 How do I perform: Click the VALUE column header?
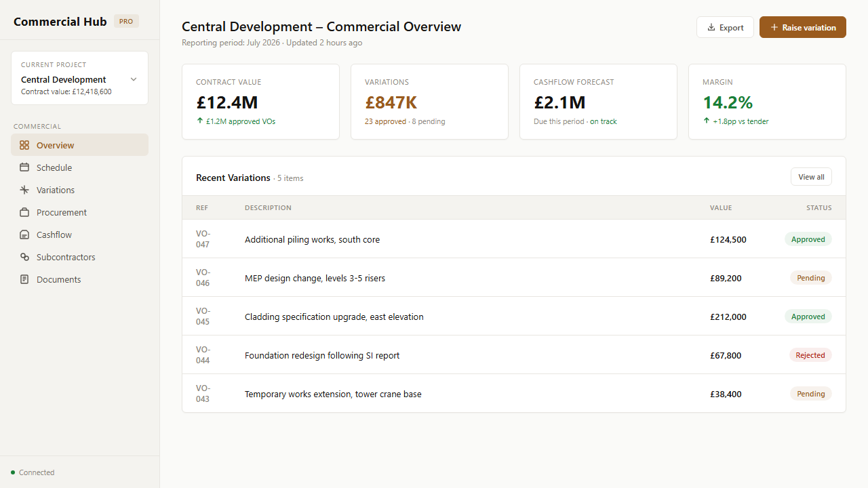point(721,207)
